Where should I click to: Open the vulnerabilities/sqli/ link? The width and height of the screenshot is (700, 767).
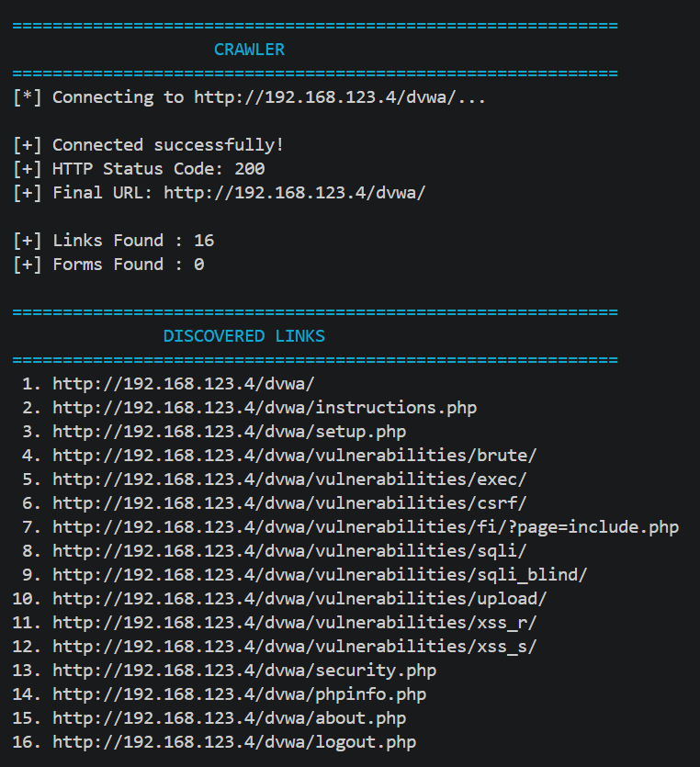(x=289, y=551)
